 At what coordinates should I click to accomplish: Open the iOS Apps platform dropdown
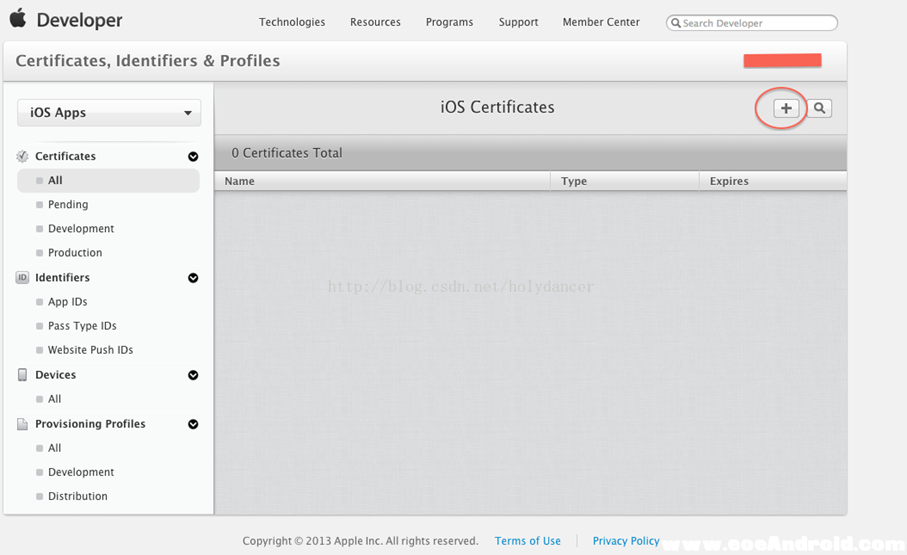tap(109, 113)
